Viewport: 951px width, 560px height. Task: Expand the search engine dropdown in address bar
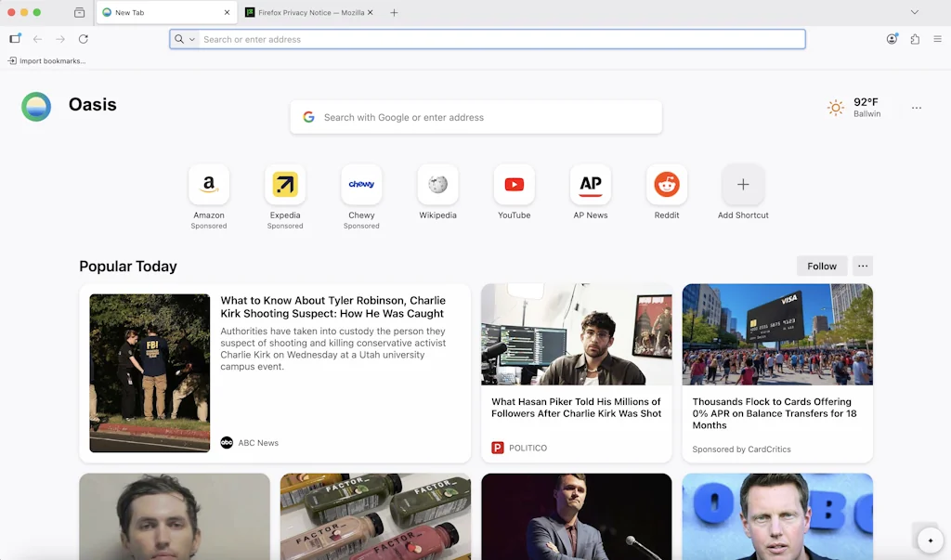click(x=185, y=39)
